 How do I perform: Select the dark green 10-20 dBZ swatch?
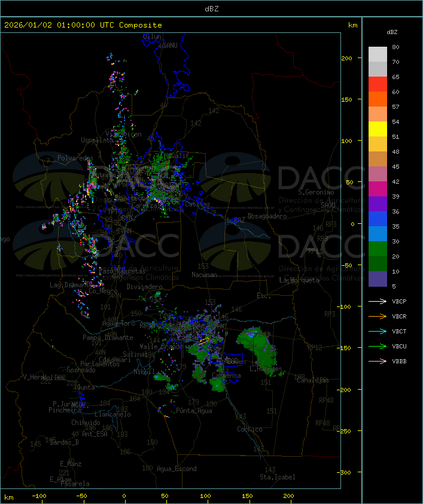[378, 264]
